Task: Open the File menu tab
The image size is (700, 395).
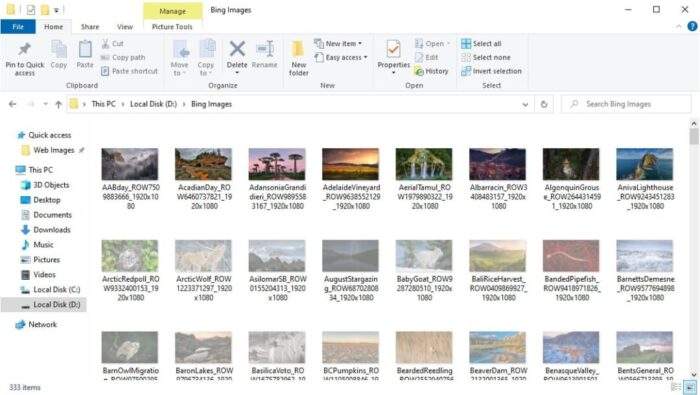Action: 18,27
